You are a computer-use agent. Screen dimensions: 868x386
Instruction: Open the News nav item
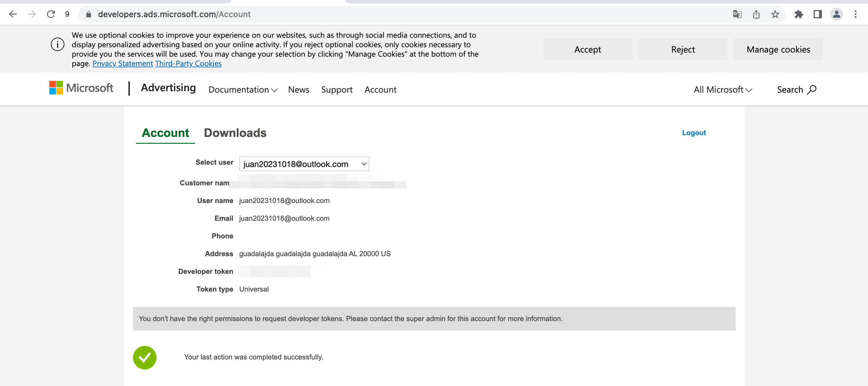tap(299, 90)
